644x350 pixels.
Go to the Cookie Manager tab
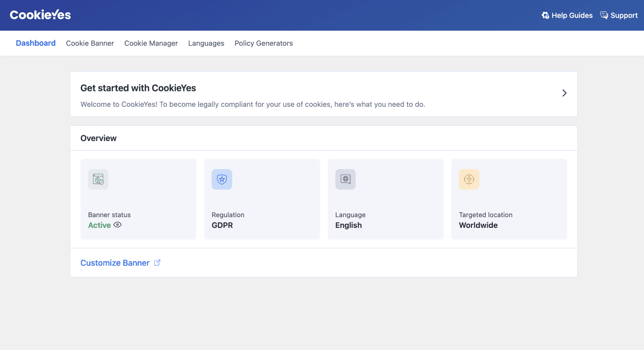pos(151,43)
